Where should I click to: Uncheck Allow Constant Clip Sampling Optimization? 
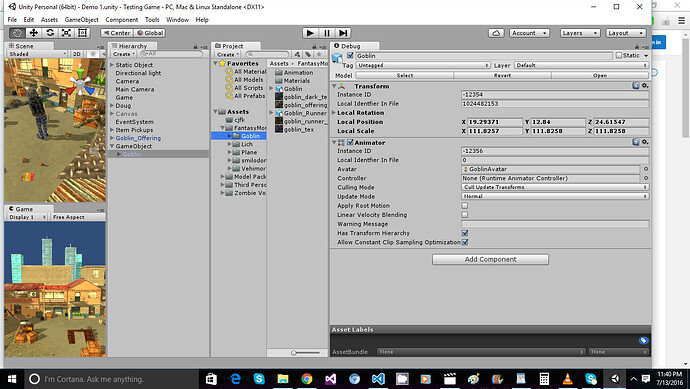point(465,242)
